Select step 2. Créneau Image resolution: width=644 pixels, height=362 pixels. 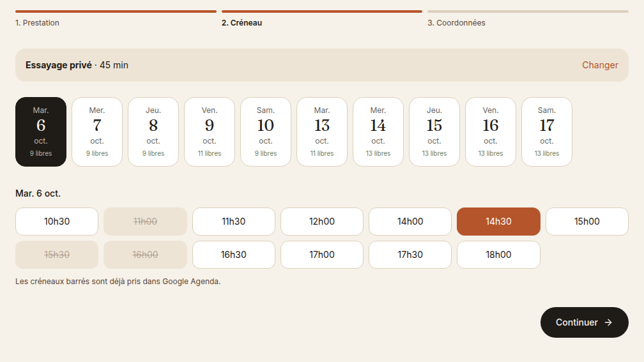(x=241, y=23)
